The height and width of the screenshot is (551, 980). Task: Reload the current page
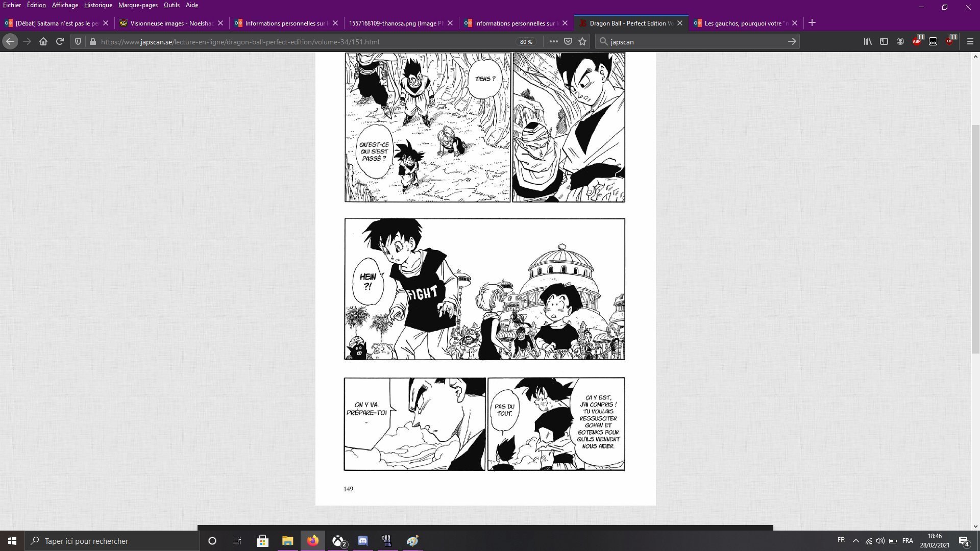tap(60, 41)
